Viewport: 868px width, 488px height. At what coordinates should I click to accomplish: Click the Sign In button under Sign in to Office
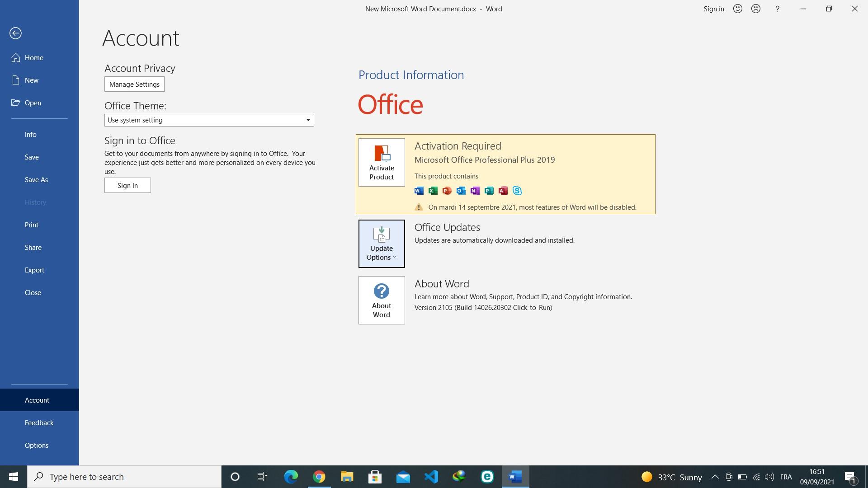point(127,185)
